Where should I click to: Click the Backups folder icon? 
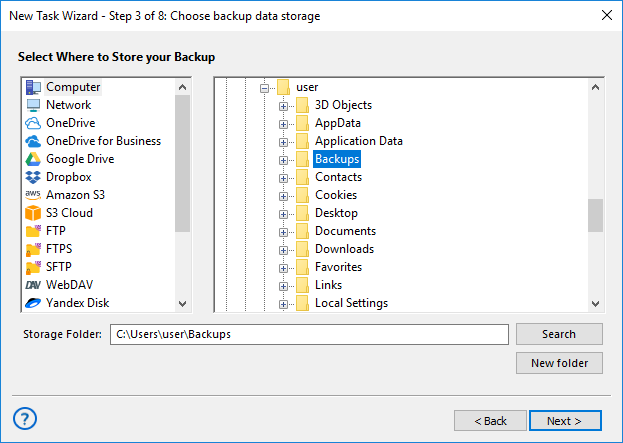pyautogui.click(x=302, y=159)
